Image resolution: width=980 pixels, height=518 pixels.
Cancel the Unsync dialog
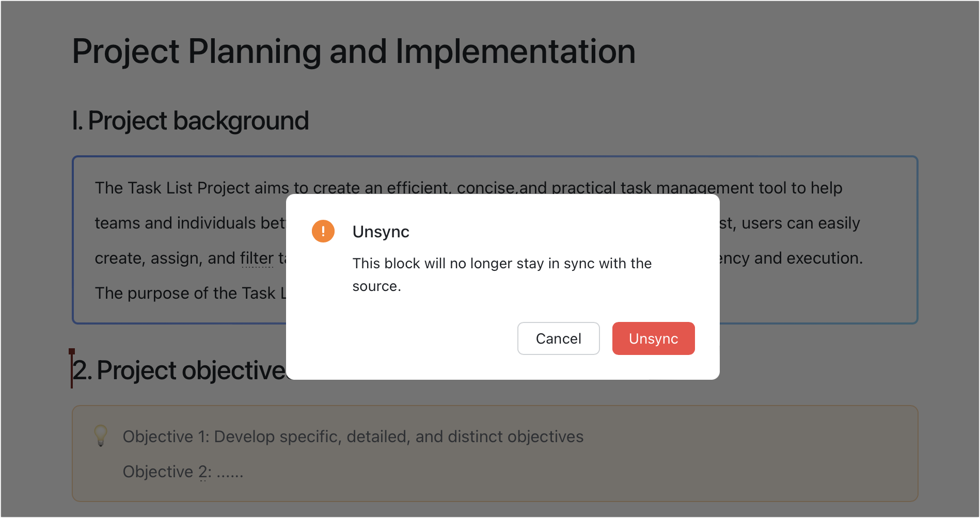pyautogui.click(x=558, y=338)
